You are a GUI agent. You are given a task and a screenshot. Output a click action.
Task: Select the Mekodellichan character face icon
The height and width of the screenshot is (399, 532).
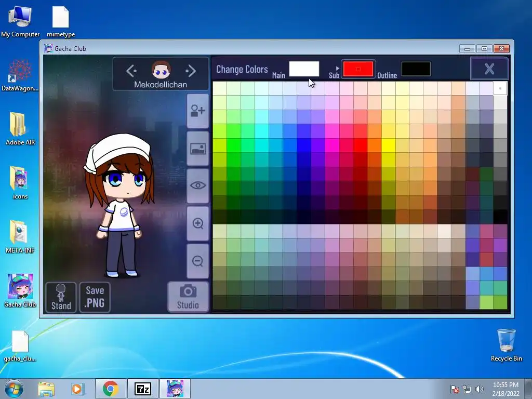point(161,70)
